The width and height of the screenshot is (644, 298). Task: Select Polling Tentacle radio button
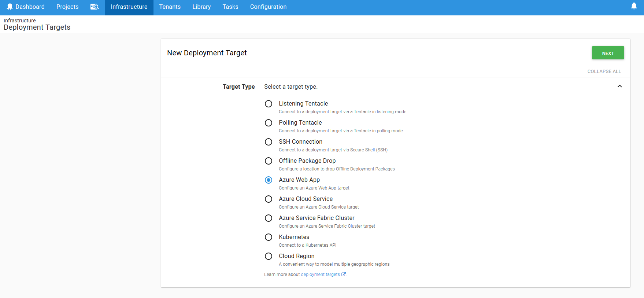[x=269, y=123]
